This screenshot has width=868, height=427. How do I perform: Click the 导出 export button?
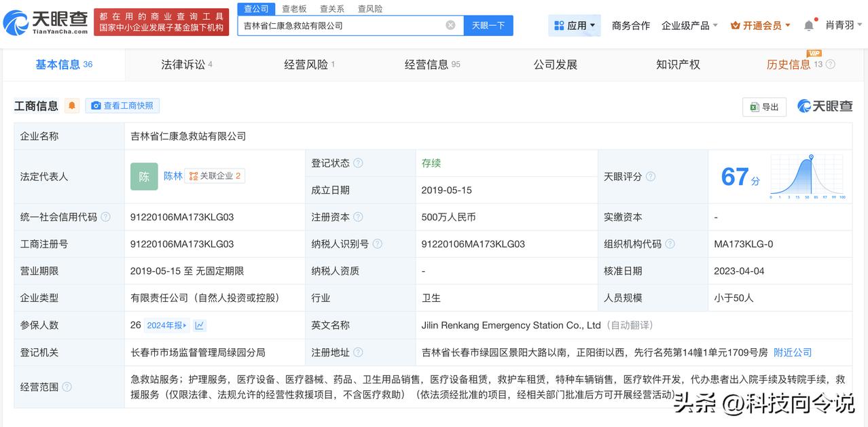click(764, 107)
